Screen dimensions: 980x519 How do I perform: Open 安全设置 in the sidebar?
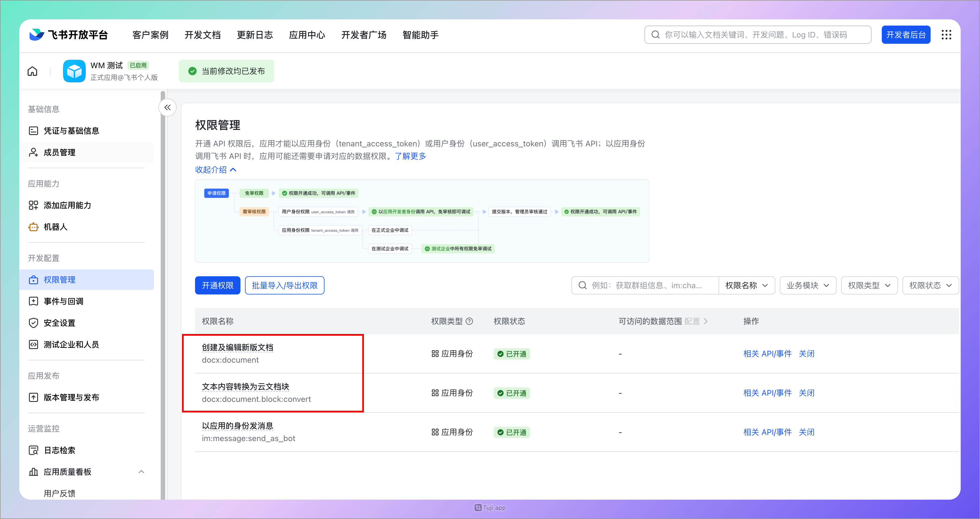(59, 323)
